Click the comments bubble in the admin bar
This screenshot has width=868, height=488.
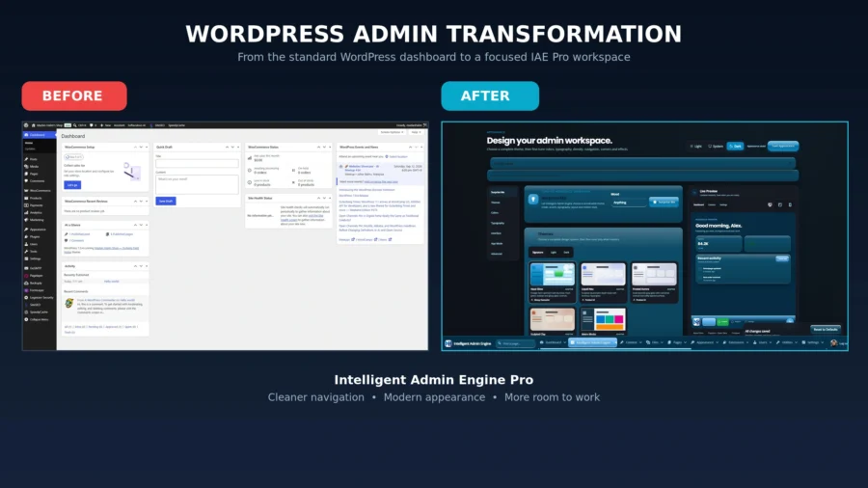pos(93,125)
